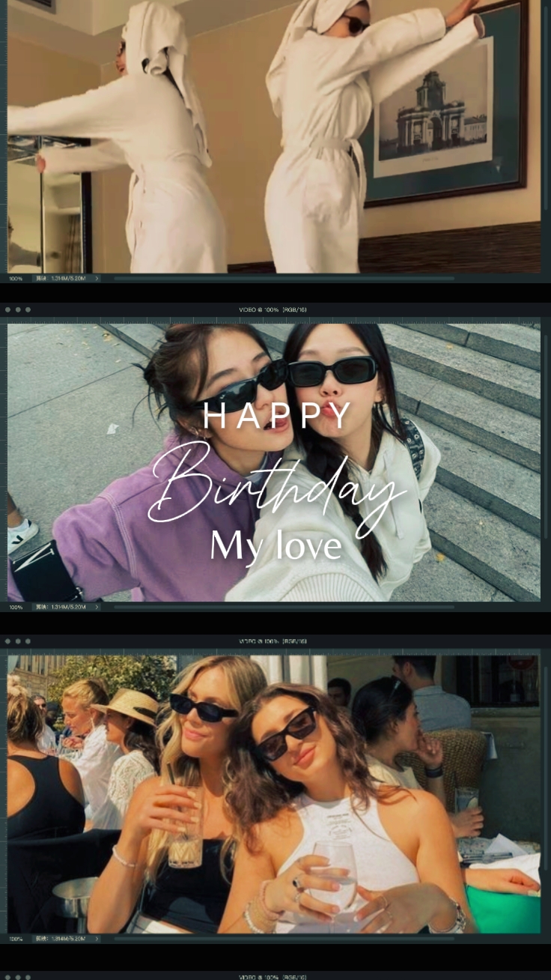Select zoom level field under cafe photo
Screen dimensions: 551x980
pyautogui.click(x=16, y=938)
